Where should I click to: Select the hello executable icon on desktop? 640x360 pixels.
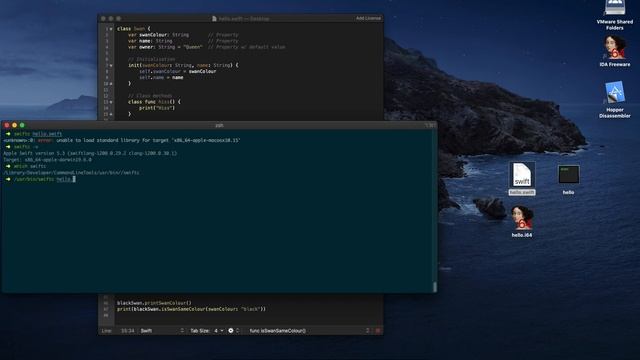pyautogui.click(x=568, y=180)
